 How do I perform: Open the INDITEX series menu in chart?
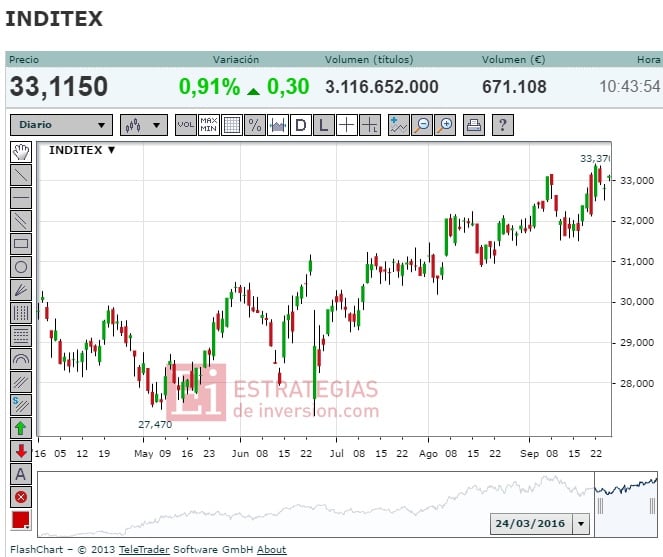pyautogui.click(x=83, y=150)
